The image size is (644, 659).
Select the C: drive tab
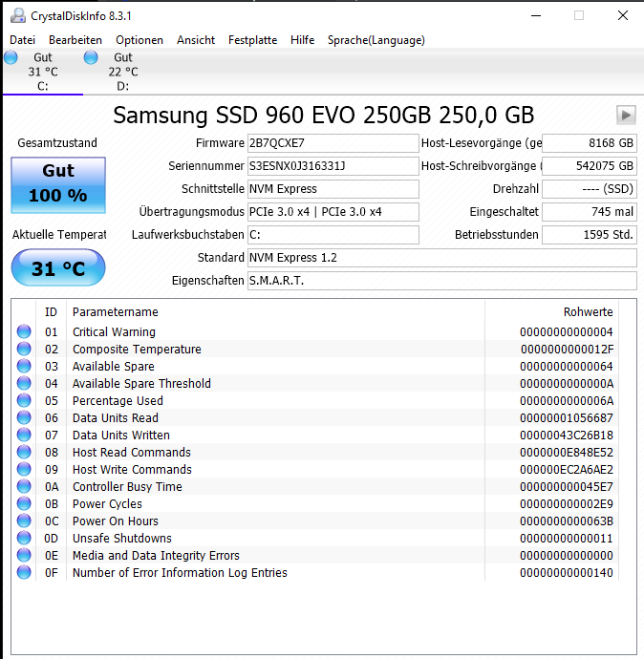(x=42, y=72)
